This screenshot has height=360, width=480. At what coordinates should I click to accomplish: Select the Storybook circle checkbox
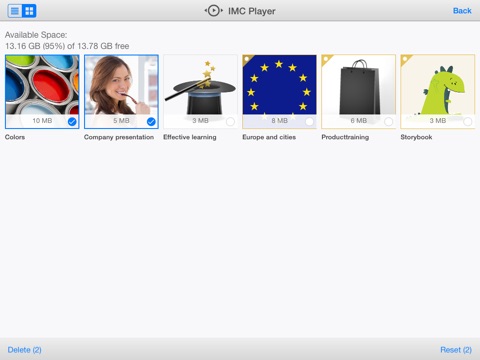[x=467, y=122]
